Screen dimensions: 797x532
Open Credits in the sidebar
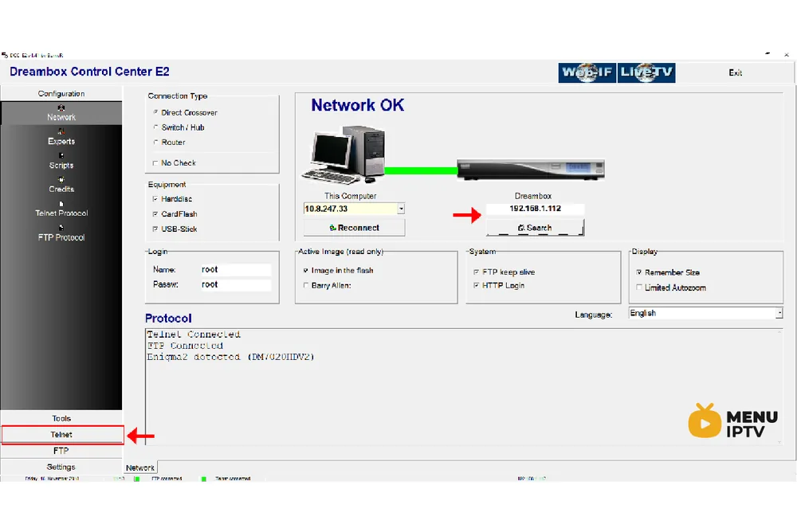pos(61,185)
